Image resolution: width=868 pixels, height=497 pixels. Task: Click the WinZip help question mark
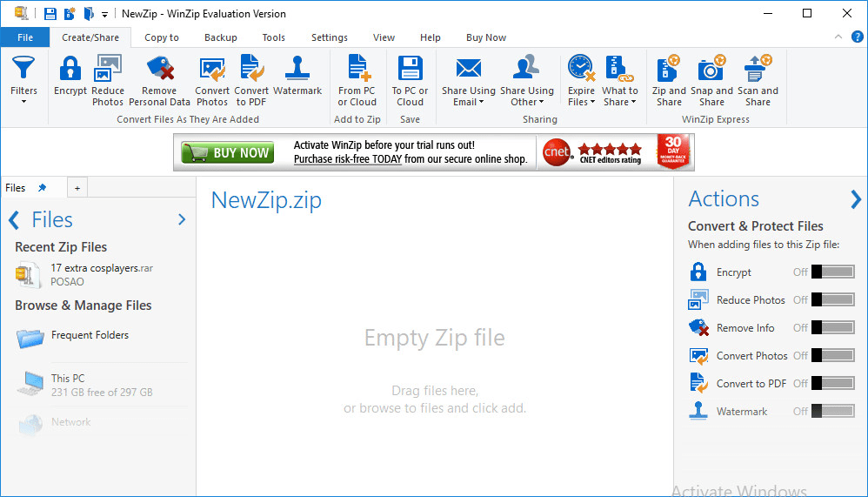(857, 37)
